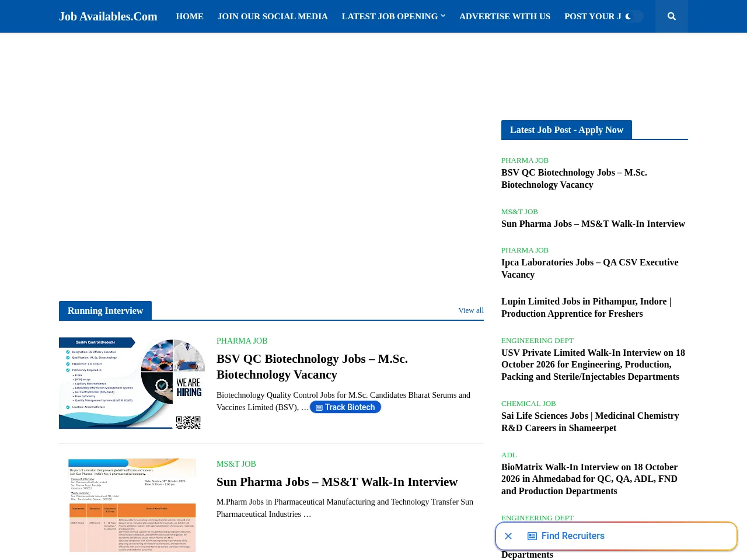
Task: Click the Job Availables.Com site logo
Action: click(108, 16)
